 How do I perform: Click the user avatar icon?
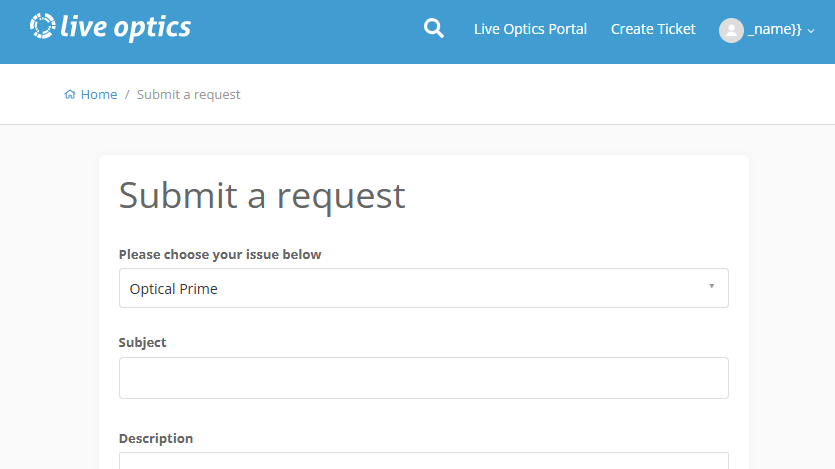click(x=731, y=30)
